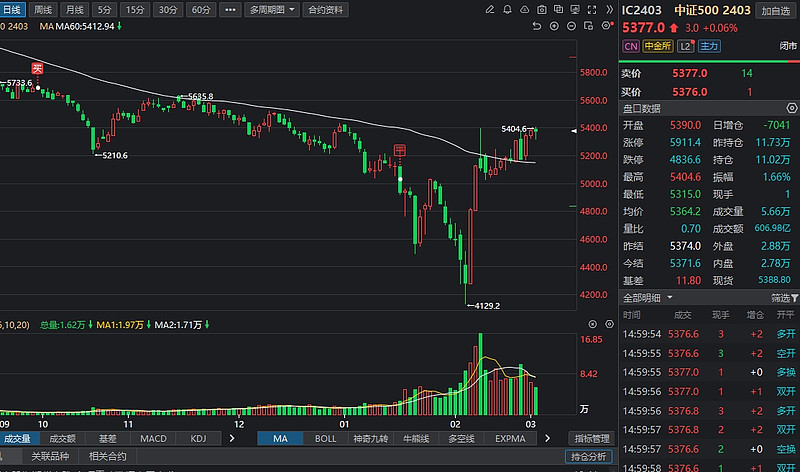Open 盘口数据 settings hexagon icon
The width and height of the screenshot is (800, 472).
pos(792,108)
